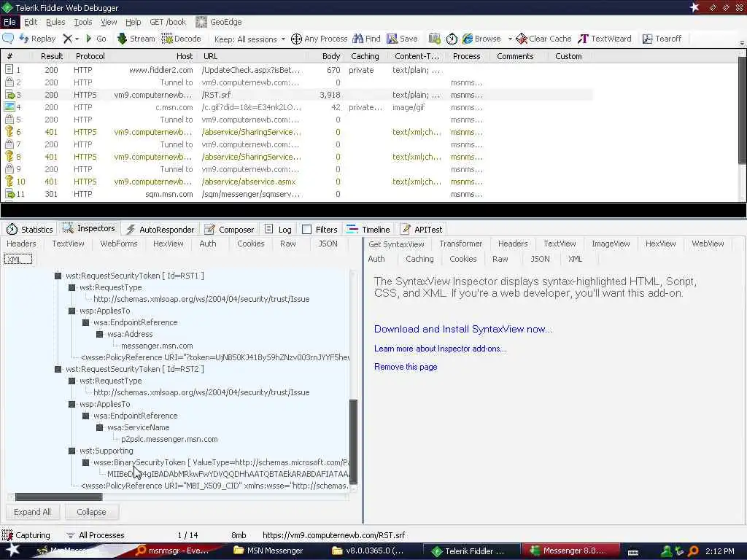Click the Expand All button

coord(32,512)
